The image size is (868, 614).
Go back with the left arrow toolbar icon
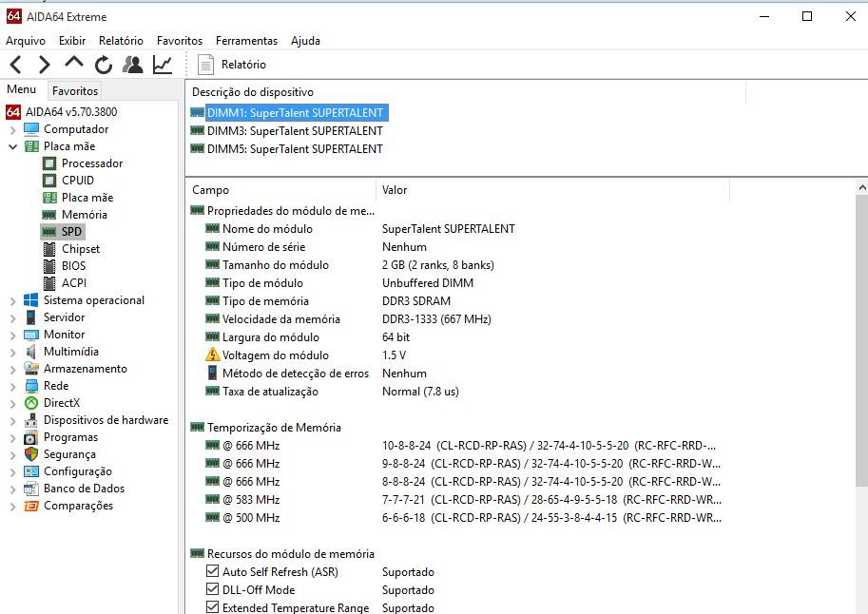coord(16,65)
